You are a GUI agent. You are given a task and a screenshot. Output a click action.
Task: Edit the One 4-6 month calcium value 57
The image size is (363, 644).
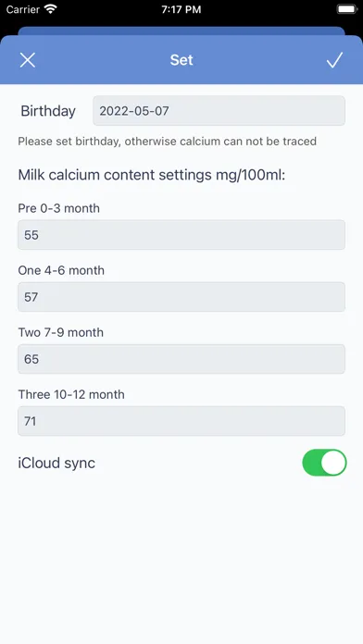[181, 296]
